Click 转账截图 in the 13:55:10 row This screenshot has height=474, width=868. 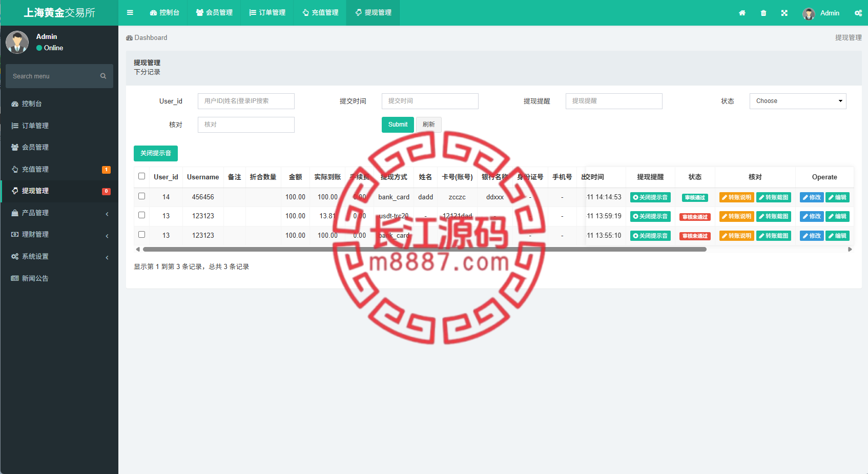pos(774,236)
